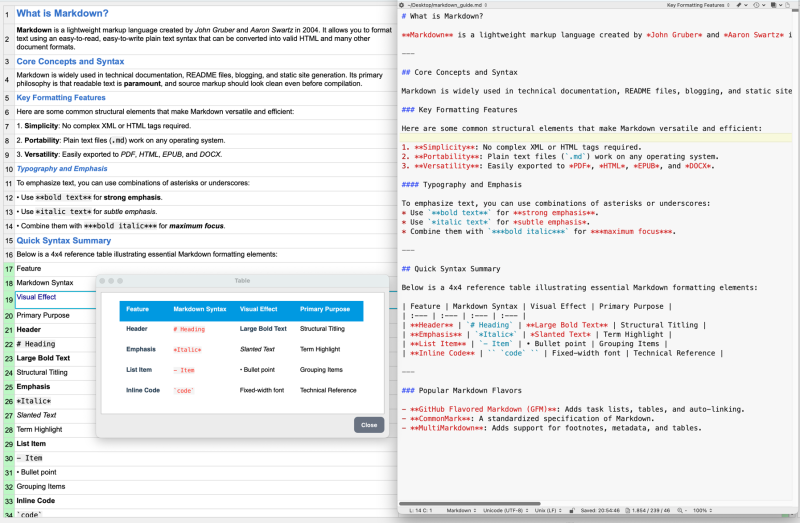Click the 'Grouping Items' cell in the Table dialog
The height and width of the screenshot is (523, 800).
tap(321, 370)
